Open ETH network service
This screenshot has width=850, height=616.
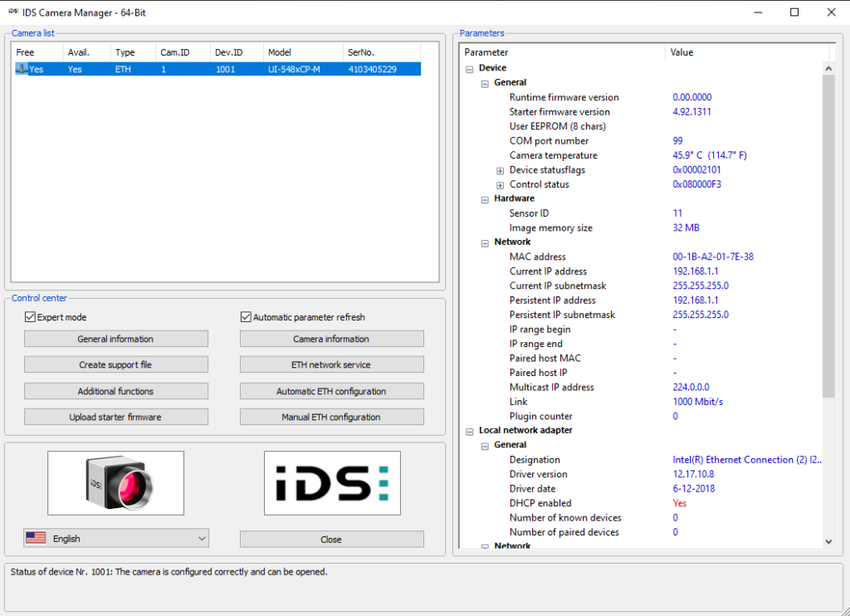click(x=331, y=364)
